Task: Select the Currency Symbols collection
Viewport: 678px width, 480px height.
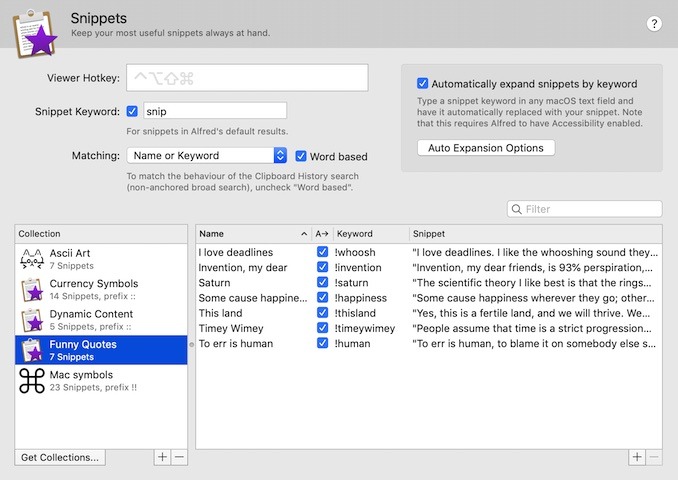Action: (x=101, y=289)
